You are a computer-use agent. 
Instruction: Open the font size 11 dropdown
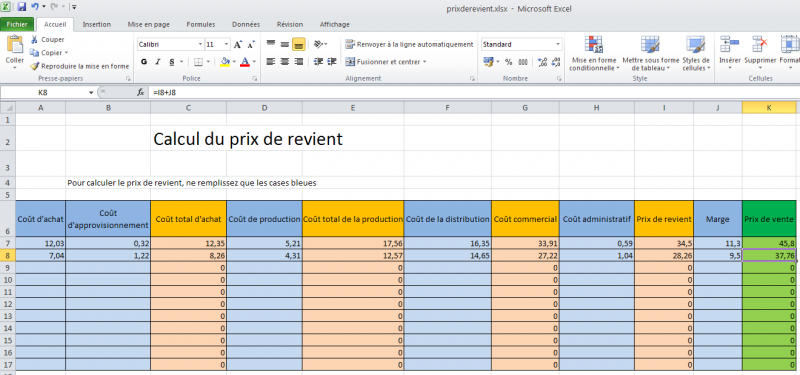[227, 45]
